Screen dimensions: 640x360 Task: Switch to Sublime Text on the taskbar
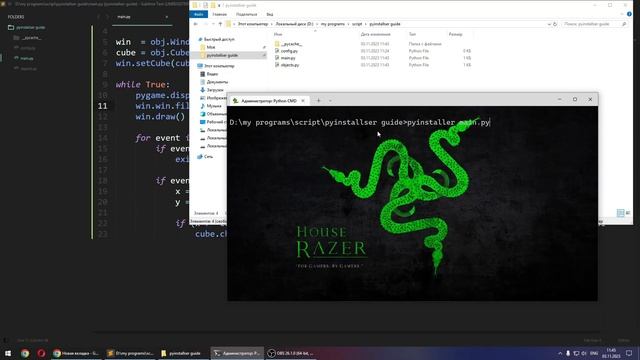129,353
